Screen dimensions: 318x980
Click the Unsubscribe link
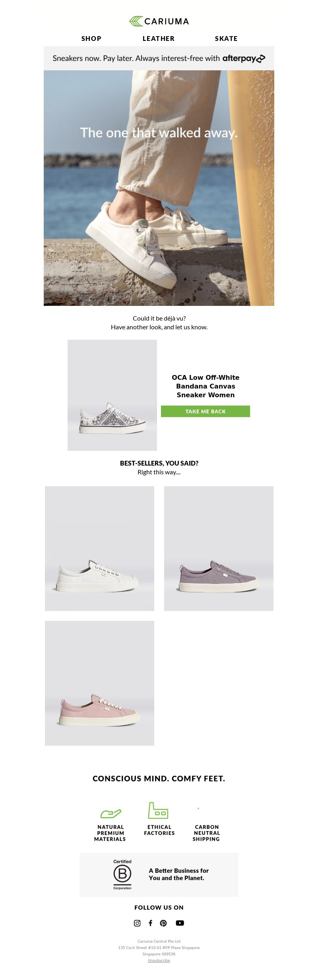pos(159,960)
